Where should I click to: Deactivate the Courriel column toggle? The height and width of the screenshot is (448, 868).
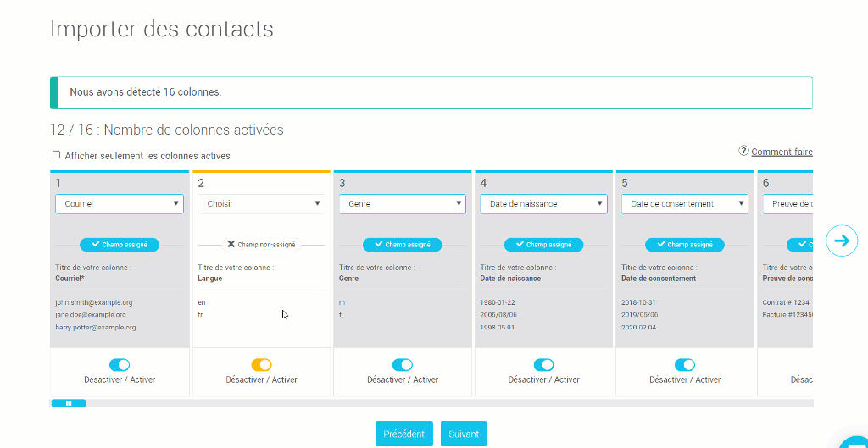120,365
